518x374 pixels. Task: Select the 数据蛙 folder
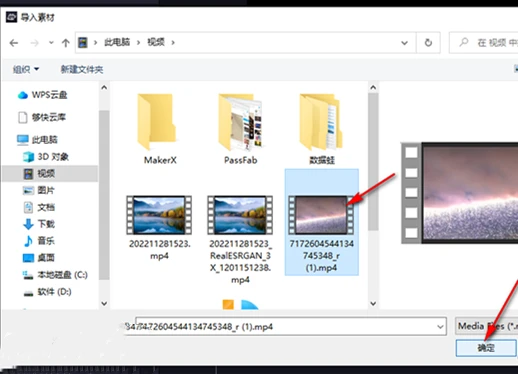[x=321, y=129]
